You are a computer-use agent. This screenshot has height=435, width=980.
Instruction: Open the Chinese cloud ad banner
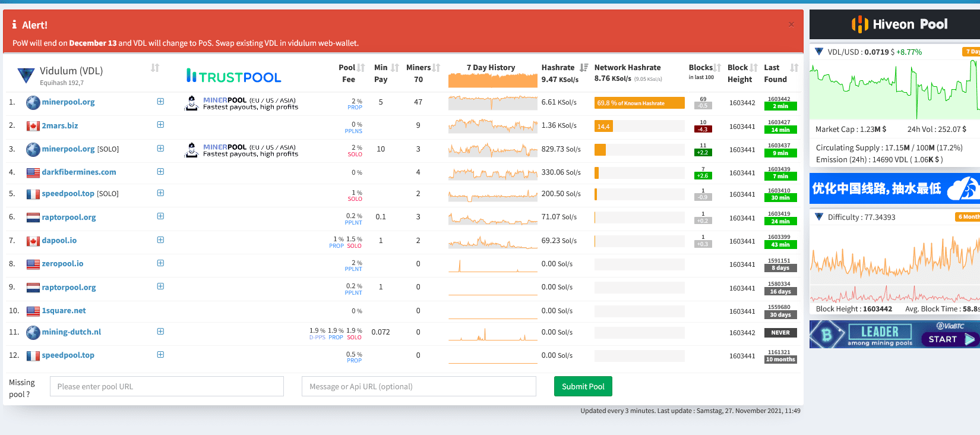coord(894,188)
